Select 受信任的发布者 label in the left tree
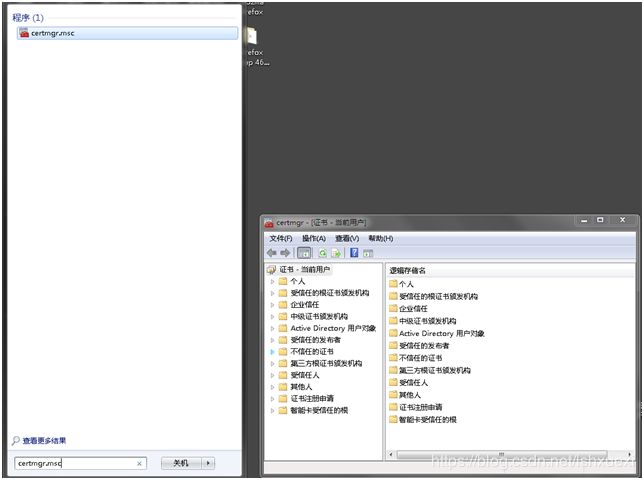This screenshot has width=644, height=480. pyautogui.click(x=315, y=340)
